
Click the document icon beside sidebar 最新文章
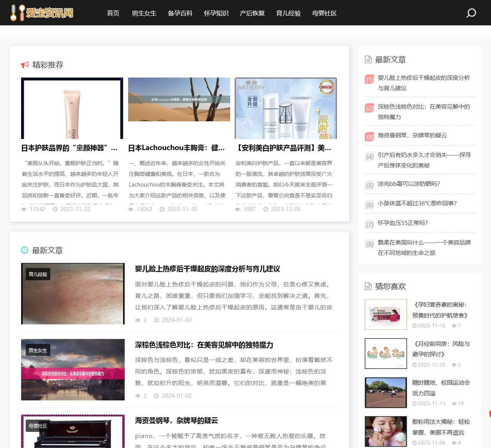click(x=367, y=59)
